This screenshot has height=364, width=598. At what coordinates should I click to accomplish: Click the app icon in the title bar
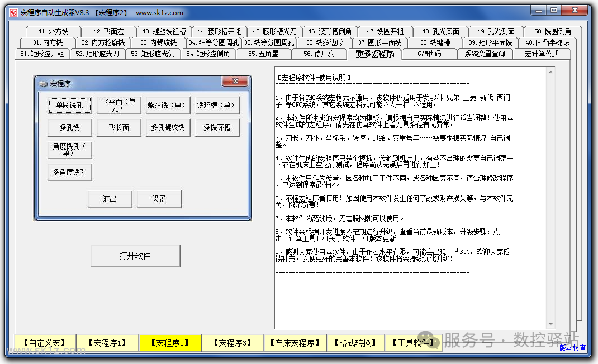tap(13, 13)
